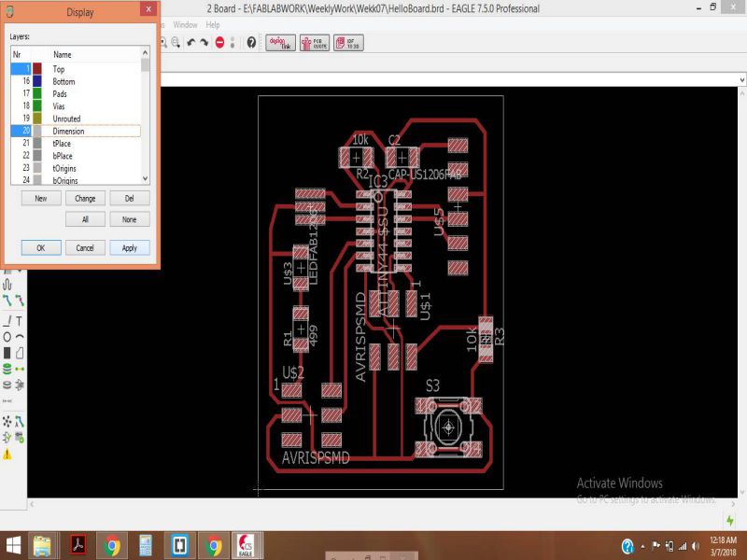Select the Text tool in left toolbar
747x560 pixels.
coord(20,320)
